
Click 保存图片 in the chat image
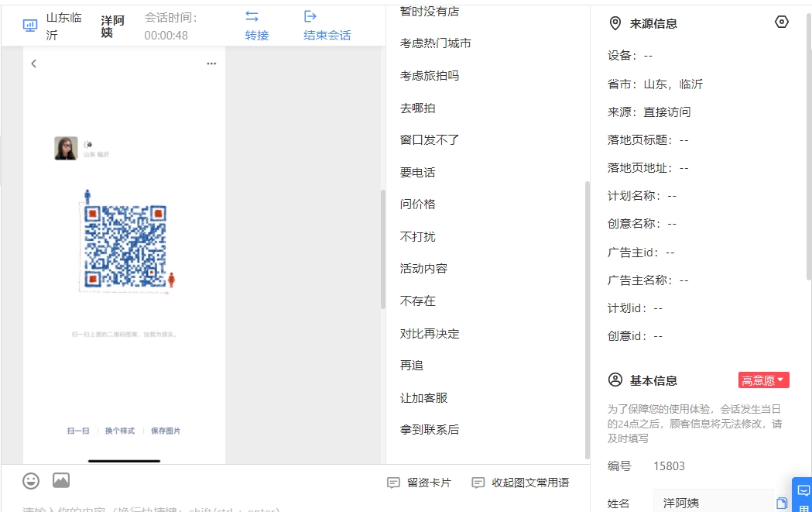166,431
